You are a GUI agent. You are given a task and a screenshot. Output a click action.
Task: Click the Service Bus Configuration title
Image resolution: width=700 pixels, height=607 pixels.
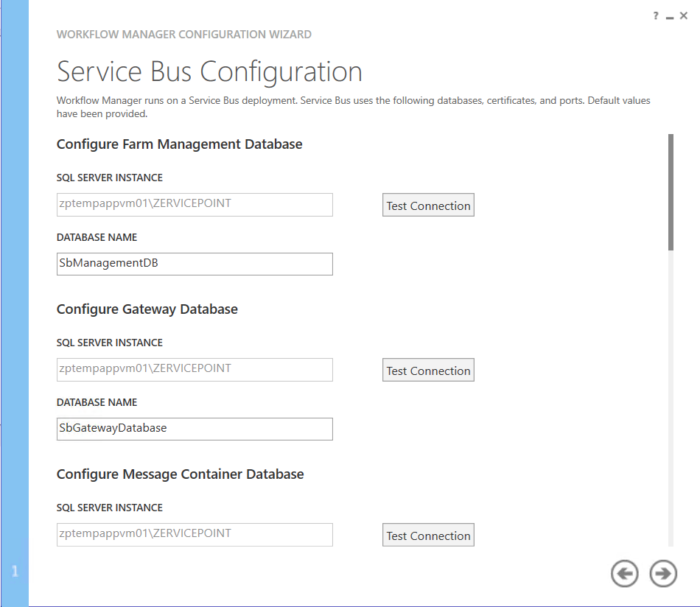(x=209, y=72)
